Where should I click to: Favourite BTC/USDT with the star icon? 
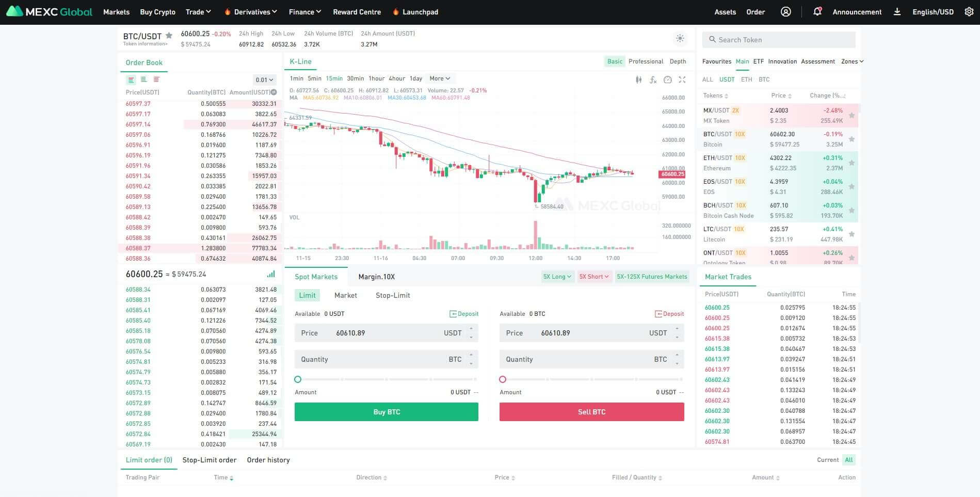coord(169,36)
